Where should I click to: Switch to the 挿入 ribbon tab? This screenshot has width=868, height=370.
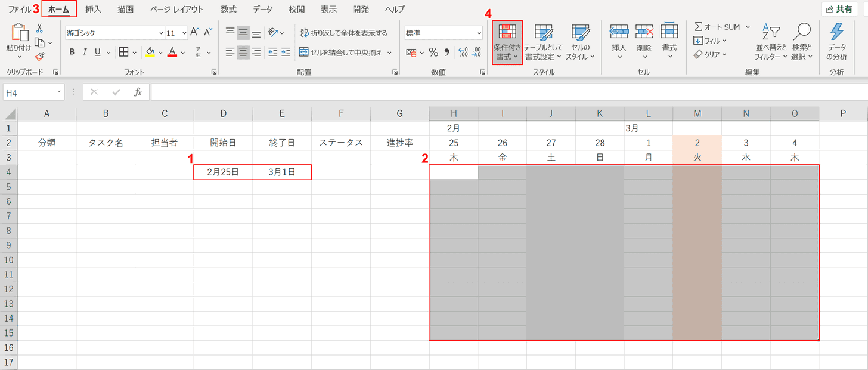93,9
